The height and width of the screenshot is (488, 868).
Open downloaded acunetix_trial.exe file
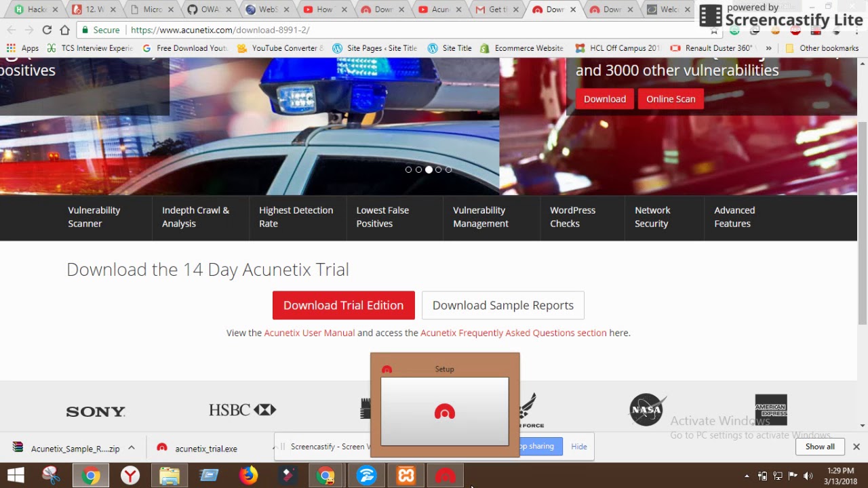(197, 449)
